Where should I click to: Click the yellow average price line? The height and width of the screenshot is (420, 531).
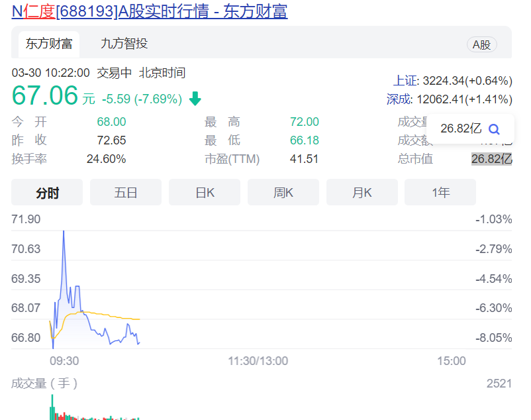[x=106, y=315]
